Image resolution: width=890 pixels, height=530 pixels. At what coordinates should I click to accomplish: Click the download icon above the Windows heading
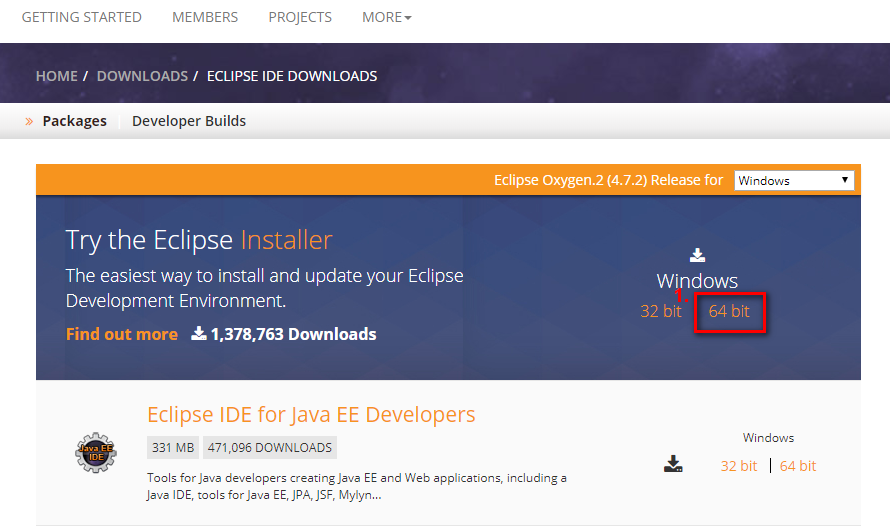697,255
